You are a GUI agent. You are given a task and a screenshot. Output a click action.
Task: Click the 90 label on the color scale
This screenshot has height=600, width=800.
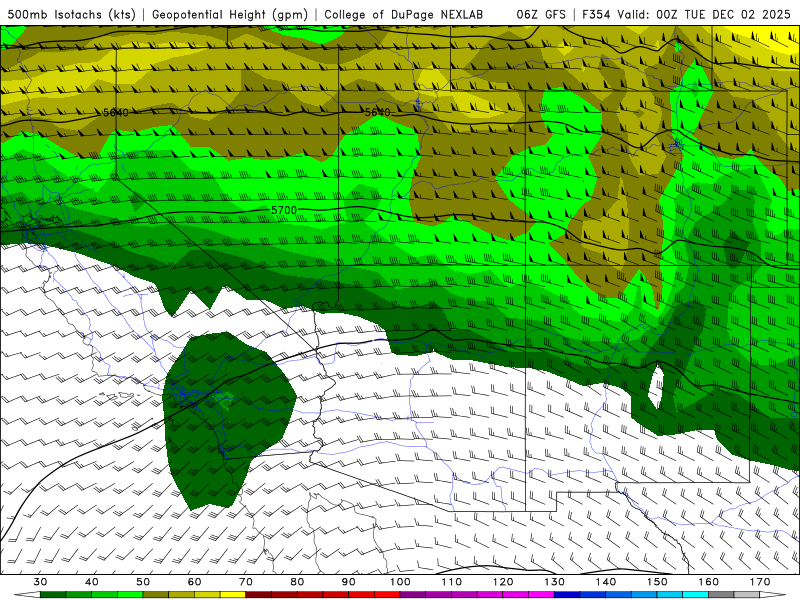coord(348,582)
